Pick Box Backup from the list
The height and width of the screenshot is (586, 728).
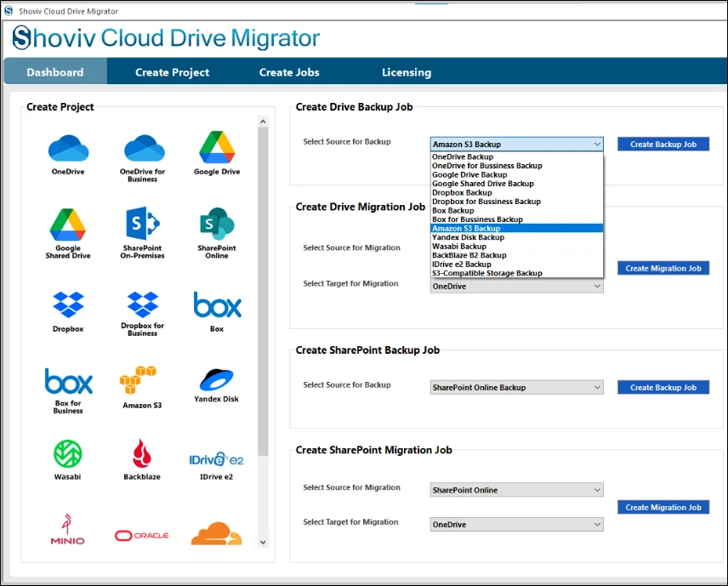point(517,210)
